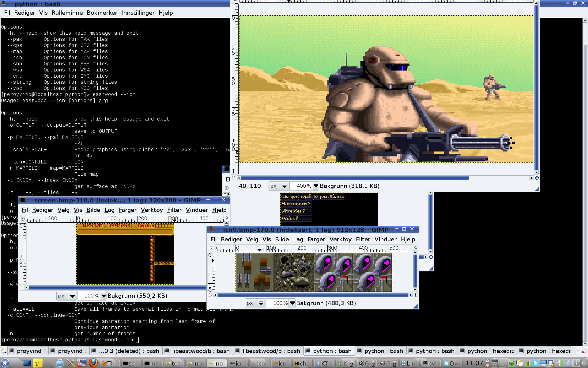Open Firefox from the taskbar launcher
The image size is (588, 368).
point(93,363)
